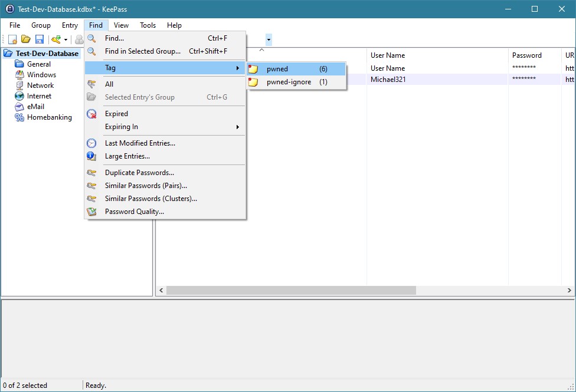This screenshot has height=392, width=576.
Task: Choose Last Modified Entries...
Action: point(165,143)
